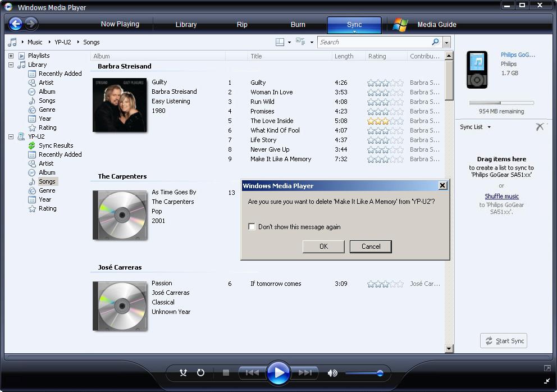Click the Guilty album cover thumbnail
The width and height of the screenshot is (557, 392).
pyautogui.click(x=120, y=105)
